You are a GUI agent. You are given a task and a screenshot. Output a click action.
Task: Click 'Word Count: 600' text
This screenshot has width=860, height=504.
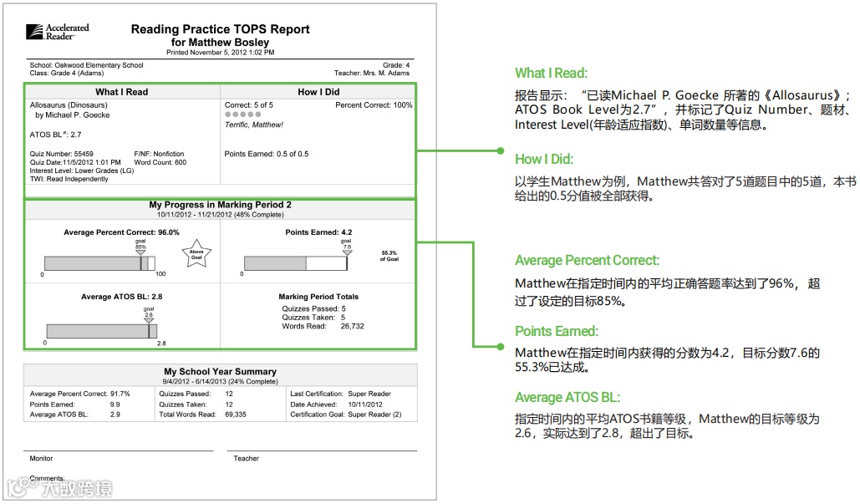click(160, 162)
